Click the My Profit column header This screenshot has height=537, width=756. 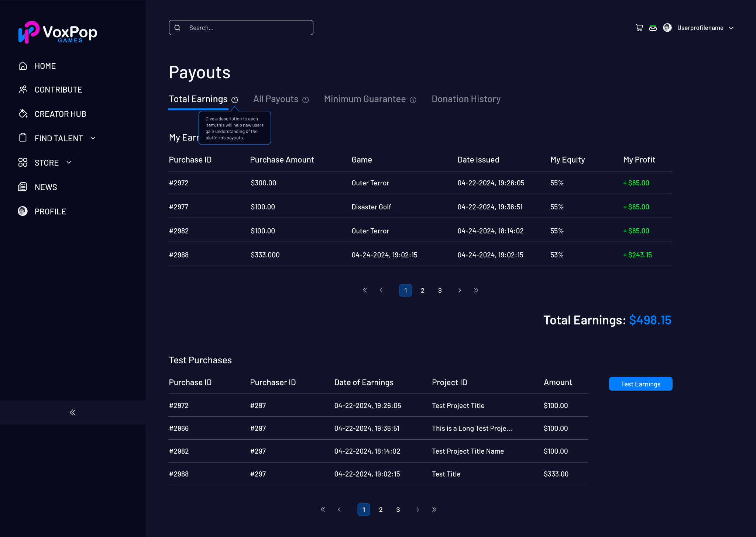tap(639, 160)
